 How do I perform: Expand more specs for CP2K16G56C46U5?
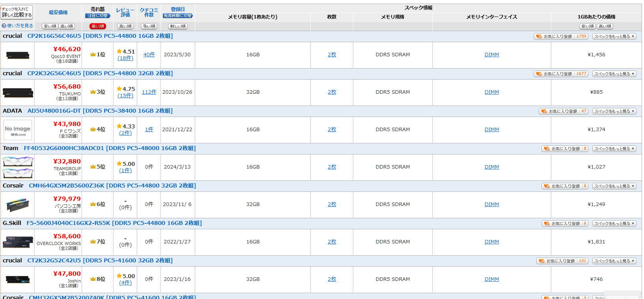coord(614,36)
